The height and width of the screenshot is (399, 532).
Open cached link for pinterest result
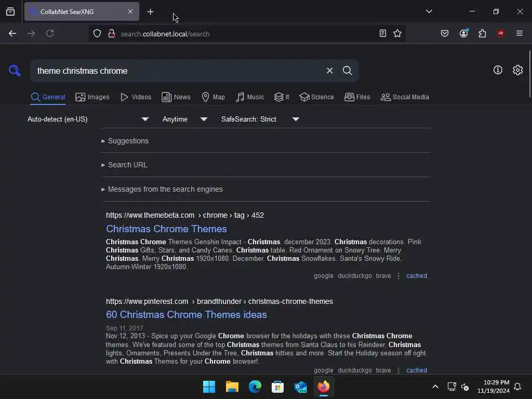pos(417,370)
